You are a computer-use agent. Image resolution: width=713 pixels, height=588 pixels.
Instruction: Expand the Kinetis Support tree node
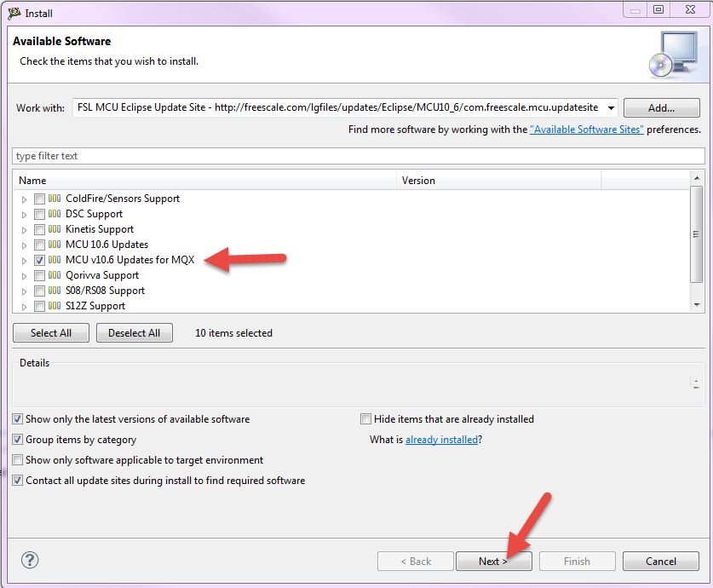click(24, 230)
